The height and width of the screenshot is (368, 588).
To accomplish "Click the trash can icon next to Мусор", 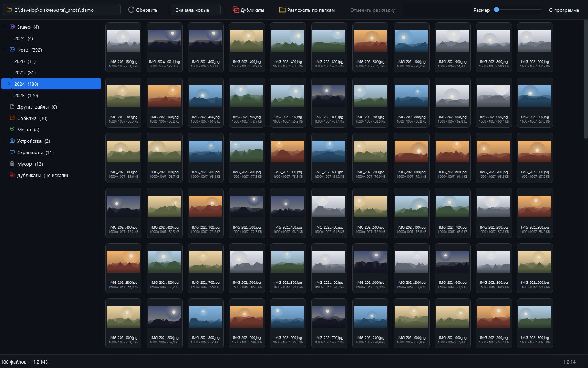I will (12, 164).
